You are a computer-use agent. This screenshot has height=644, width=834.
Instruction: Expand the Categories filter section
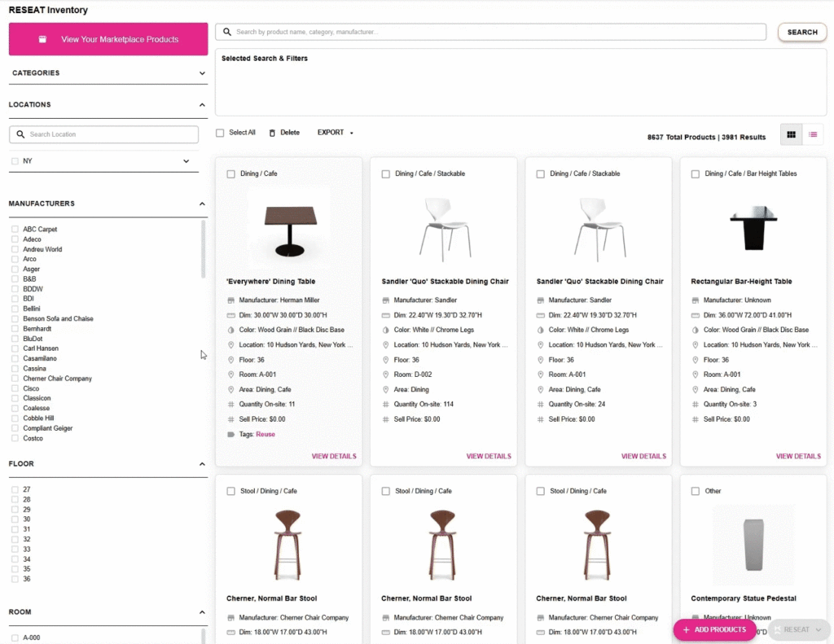click(202, 73)
